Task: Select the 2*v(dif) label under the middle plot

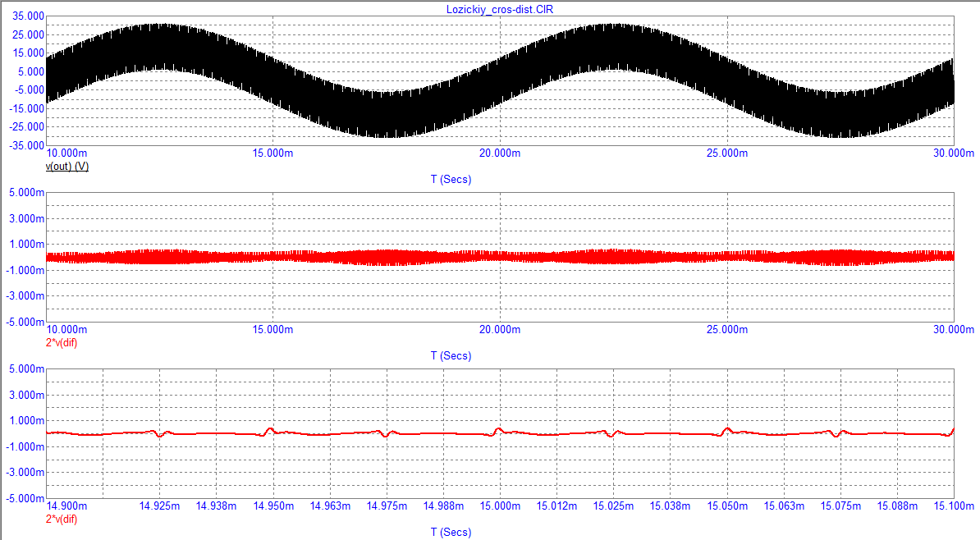Action: pos(62,342)
